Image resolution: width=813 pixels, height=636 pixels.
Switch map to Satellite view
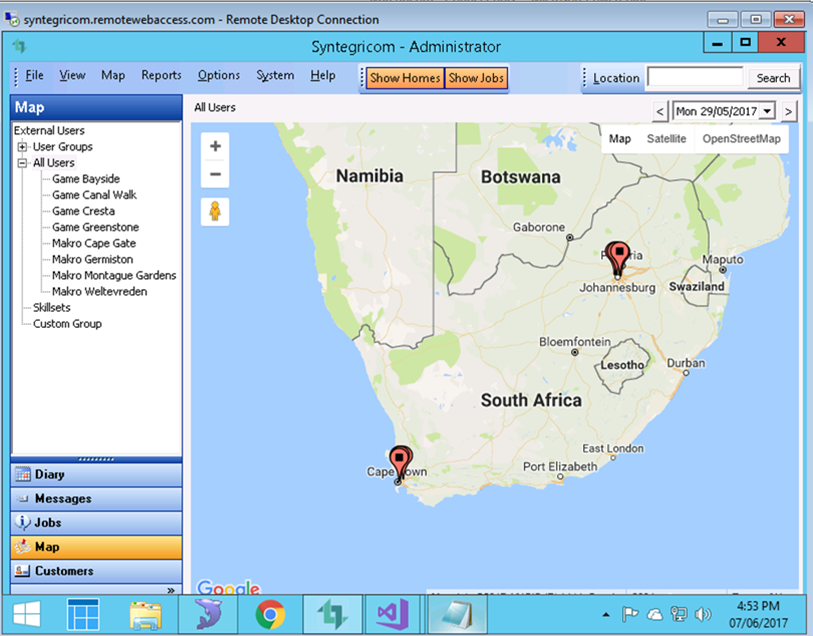coord(666,139)
